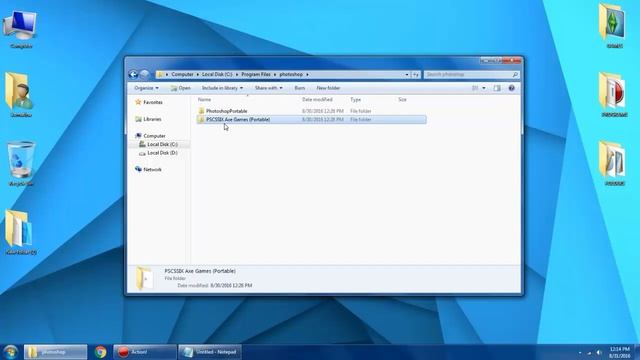Select the New folder (2) desktop icon
Image resolution: width=640 pixels, height=360 pixels.
[20, 233]
